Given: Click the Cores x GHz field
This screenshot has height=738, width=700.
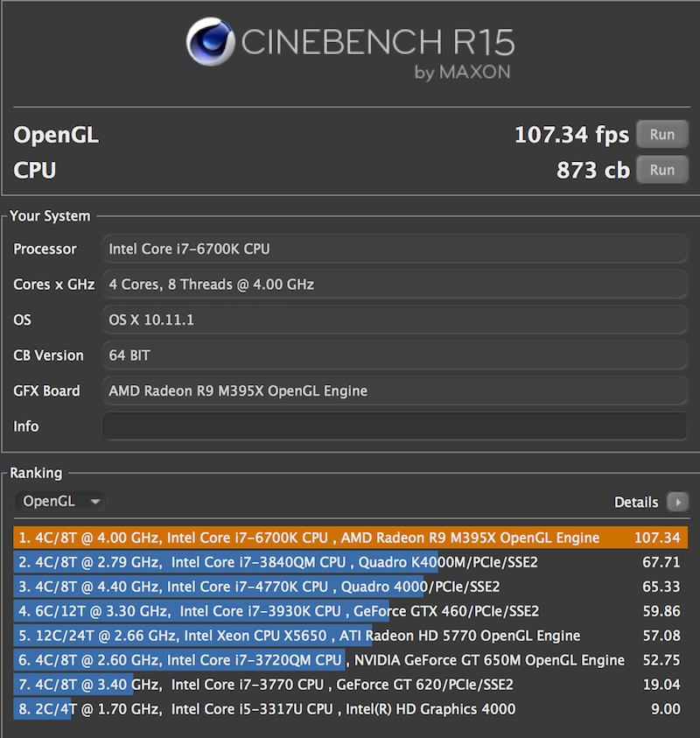Looking at the screenshot, I should coord(395,285).
